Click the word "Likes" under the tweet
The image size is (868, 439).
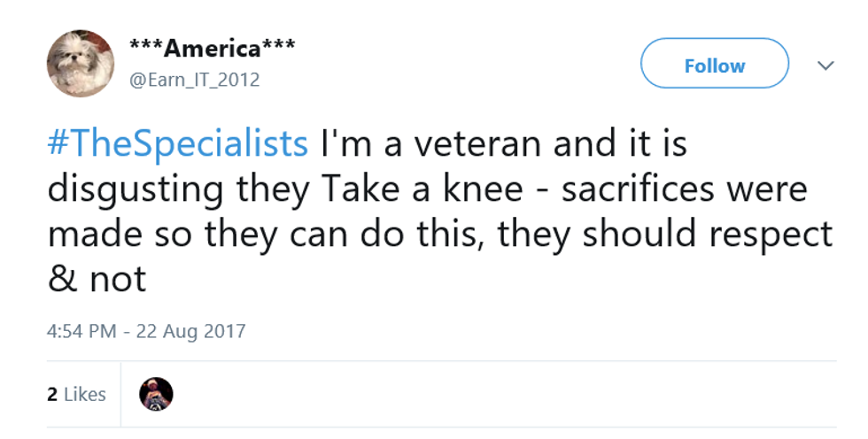tap(86, 395)
